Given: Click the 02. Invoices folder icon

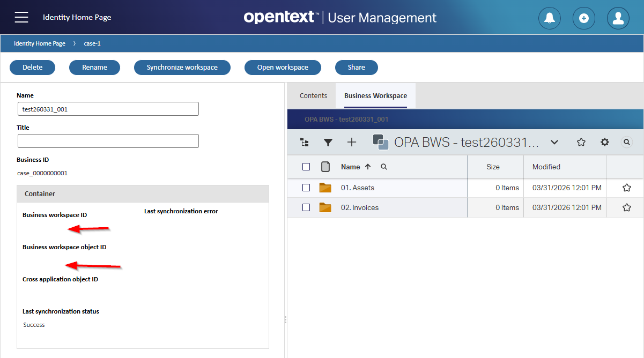Looking at the screenshot, I should 325,207.
